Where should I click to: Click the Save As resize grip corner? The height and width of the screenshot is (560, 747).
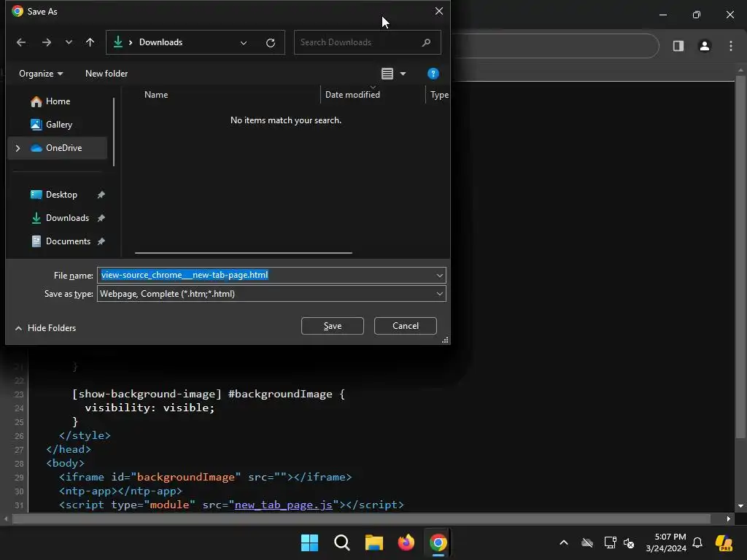[445, 340]
